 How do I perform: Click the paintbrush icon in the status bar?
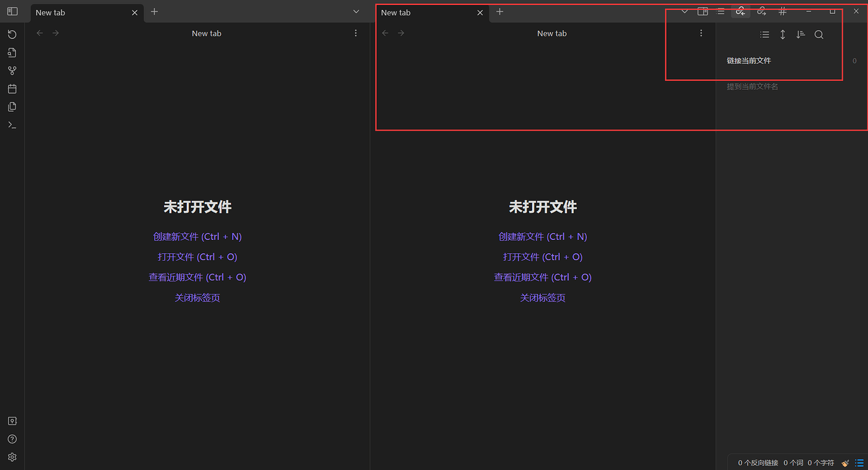(x=845, y=463)
